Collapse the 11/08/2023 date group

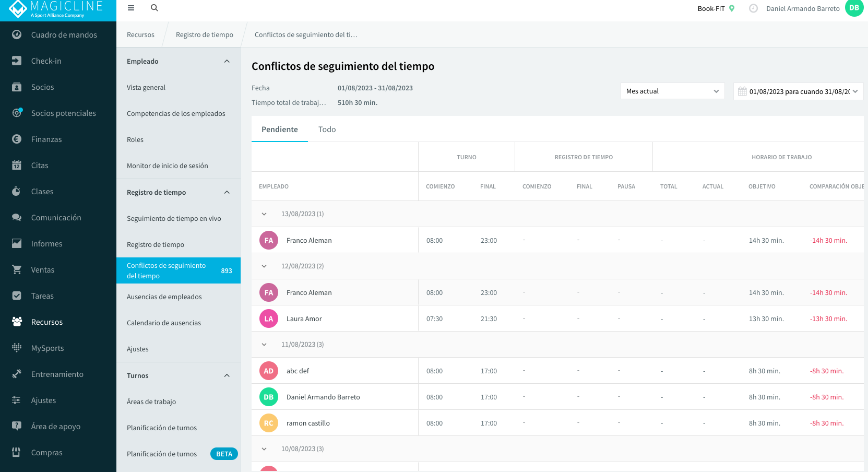(264, 345)
